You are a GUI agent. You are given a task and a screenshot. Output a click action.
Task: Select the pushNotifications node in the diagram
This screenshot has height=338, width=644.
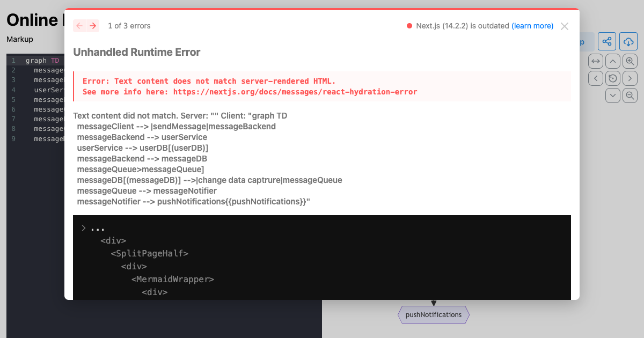pos(433,314)
